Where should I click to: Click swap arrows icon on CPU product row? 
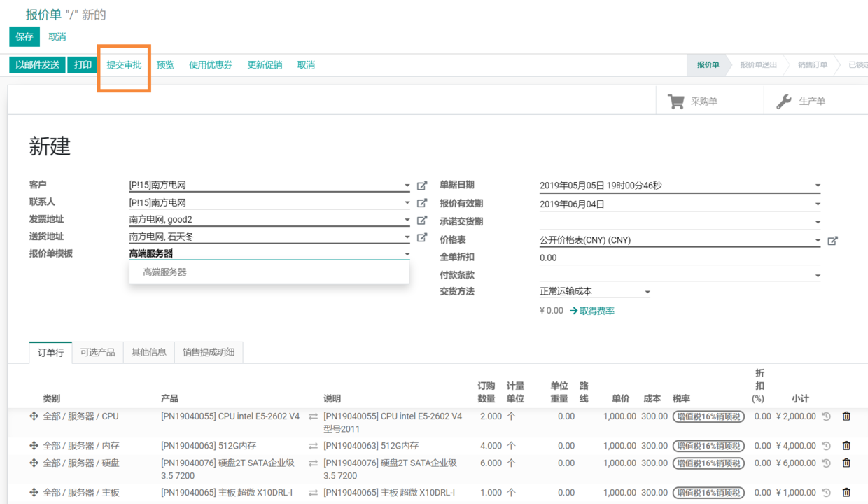tap(313, 416)
